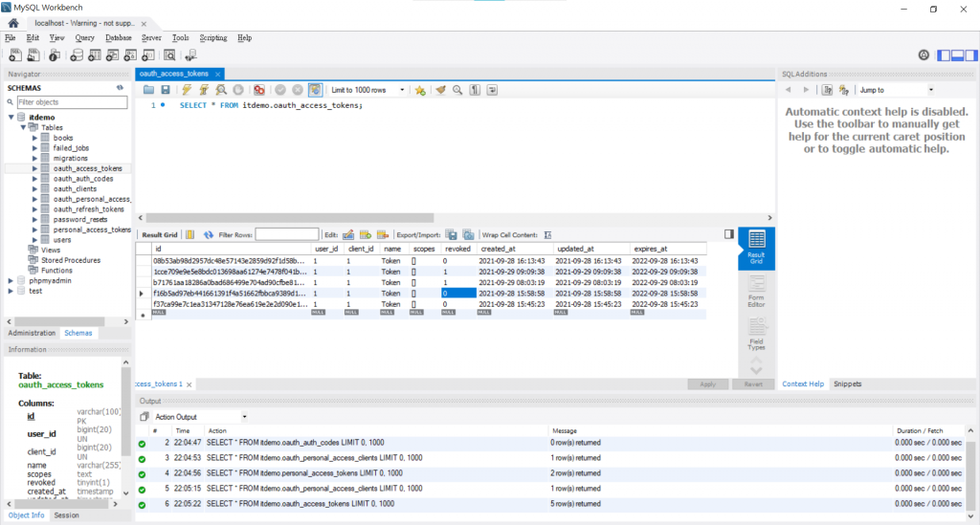Insert new row icon in result grid

[x=366, y=234]
